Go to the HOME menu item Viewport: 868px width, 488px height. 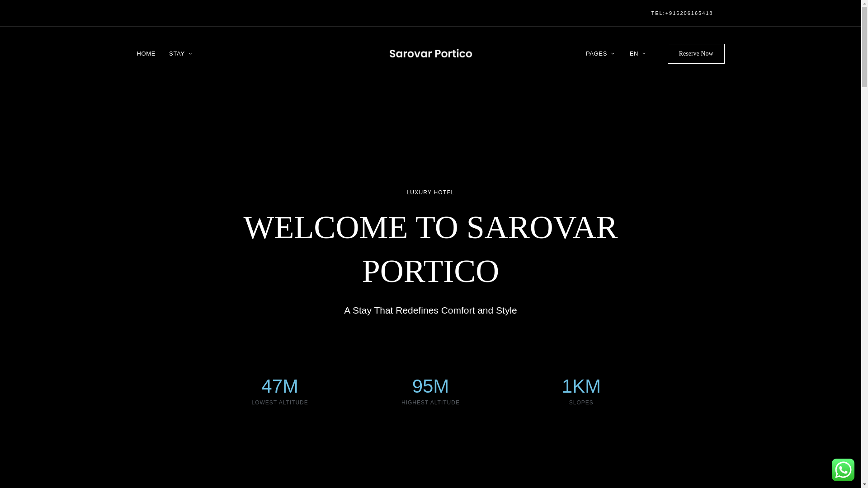tap(146, 54)
